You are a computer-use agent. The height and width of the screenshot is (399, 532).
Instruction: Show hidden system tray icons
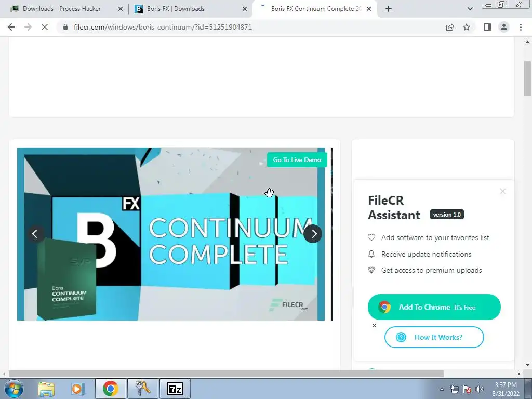coord(442,389)
